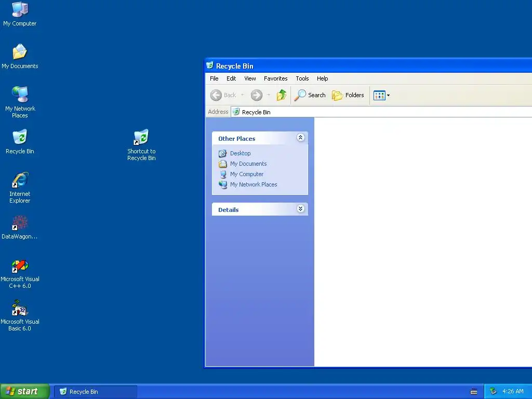The image size is (532, 399).
Task: Select the Internet Explorer desktop shortcut
Action: 20,187
